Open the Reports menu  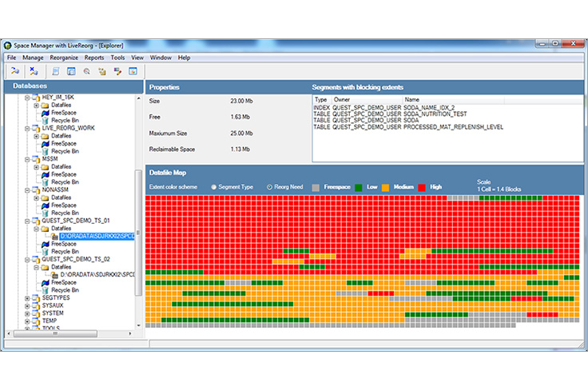[x=94, y=58]
